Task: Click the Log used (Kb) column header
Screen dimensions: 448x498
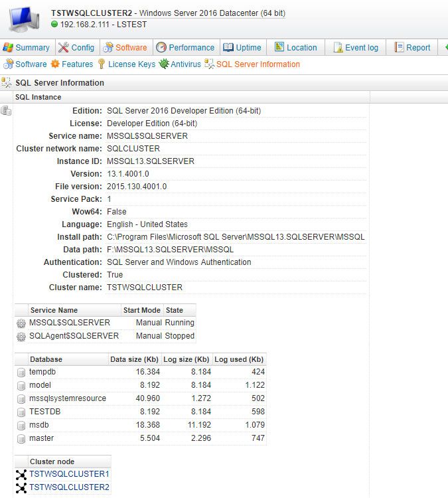Action: 239,359
